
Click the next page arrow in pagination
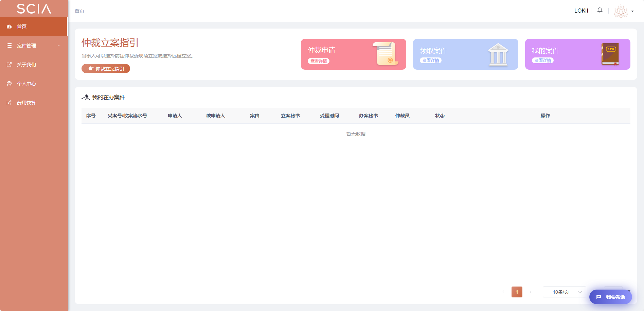[531, 292]
